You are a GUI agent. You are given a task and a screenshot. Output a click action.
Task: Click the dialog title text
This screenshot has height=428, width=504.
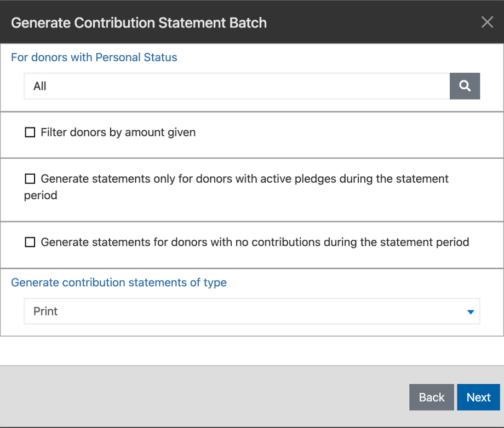[x=139, y=23]
